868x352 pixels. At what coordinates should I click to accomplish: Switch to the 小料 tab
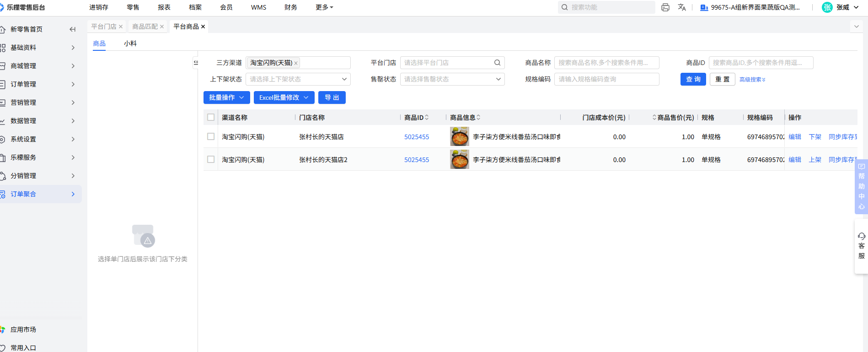[130, 43]
